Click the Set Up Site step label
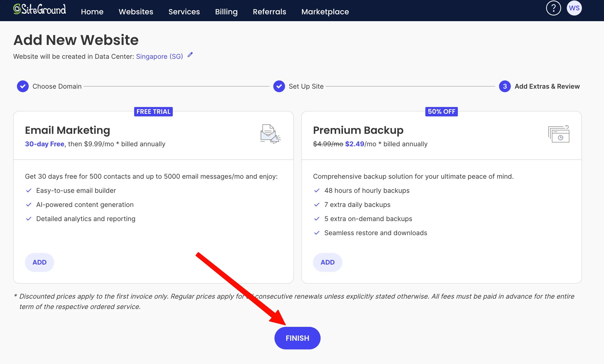The height and width of the screenshot is (364, 604). (306, 86)
